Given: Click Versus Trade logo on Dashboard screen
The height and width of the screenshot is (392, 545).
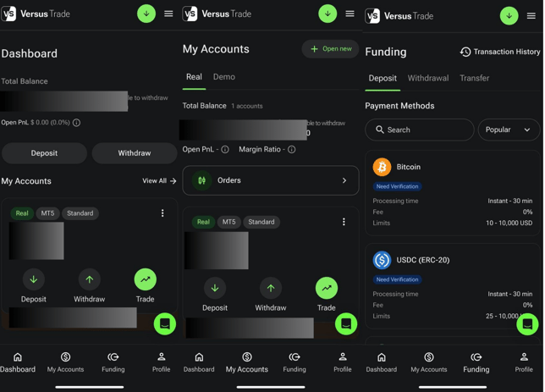Looking at the screenshot, I should (x=36, y=14).
